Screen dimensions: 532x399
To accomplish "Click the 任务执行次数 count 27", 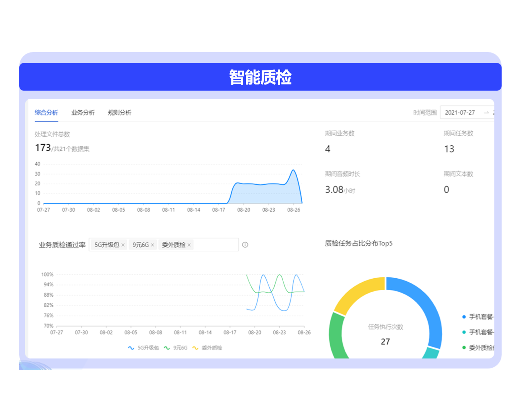I will 385,341.
